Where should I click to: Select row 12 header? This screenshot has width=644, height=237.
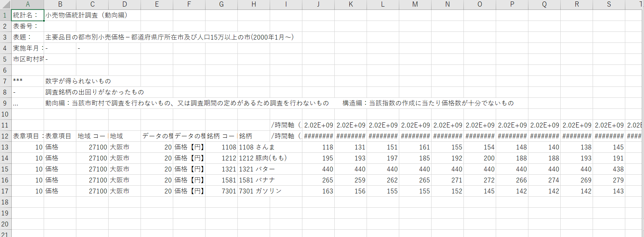click(5, 136)
